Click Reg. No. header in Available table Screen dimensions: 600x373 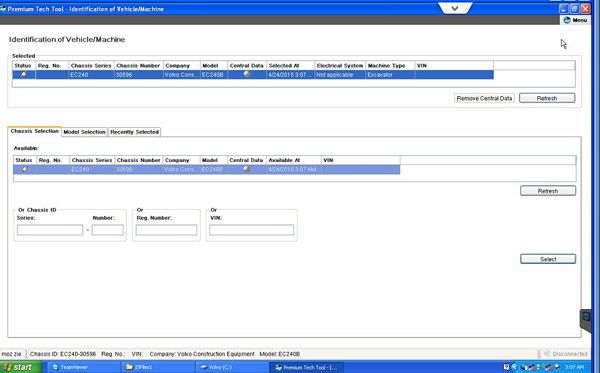(x=53, y=160)
